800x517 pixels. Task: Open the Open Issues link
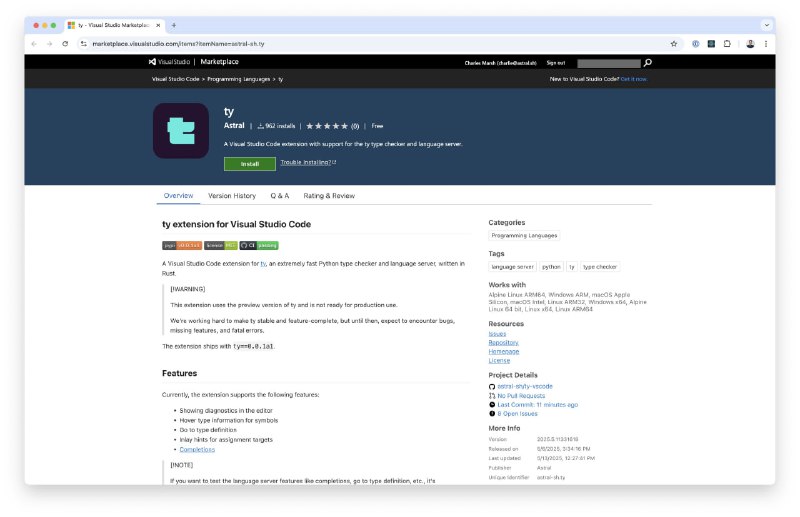pos(517,414)
